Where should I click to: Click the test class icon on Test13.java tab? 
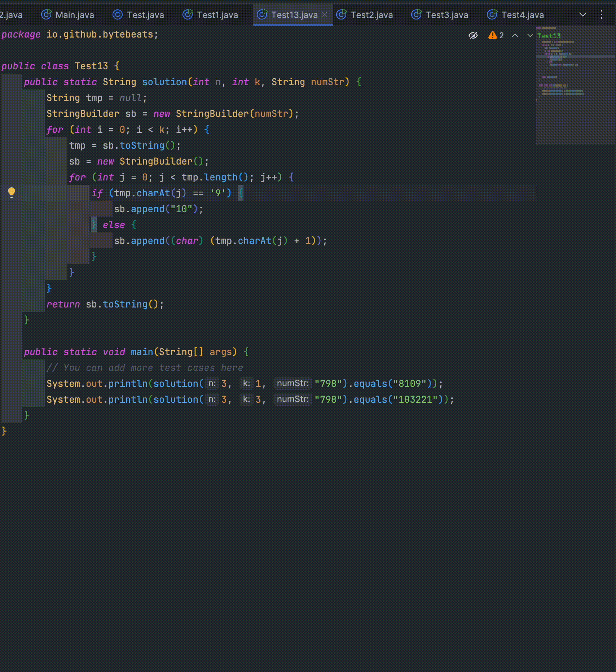coord(263,14)
